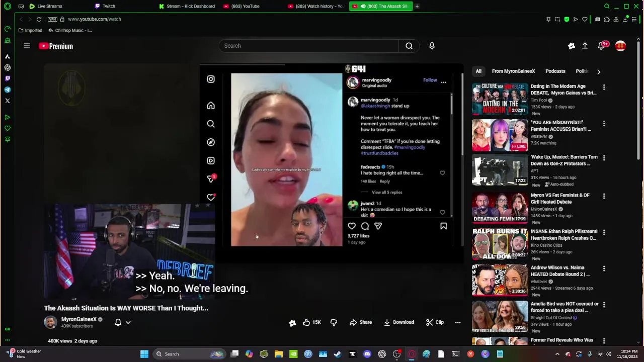Click the Instagram reels icon
Screen dimensions: 644x362
coord(211,161)
